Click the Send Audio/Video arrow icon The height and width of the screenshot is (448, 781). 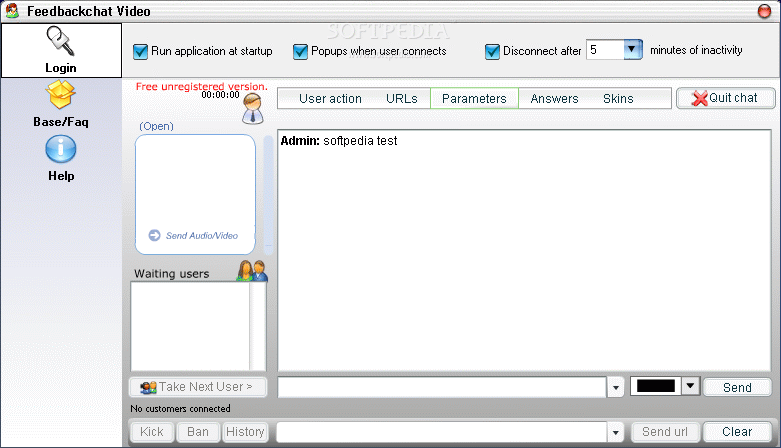point(154,235)
